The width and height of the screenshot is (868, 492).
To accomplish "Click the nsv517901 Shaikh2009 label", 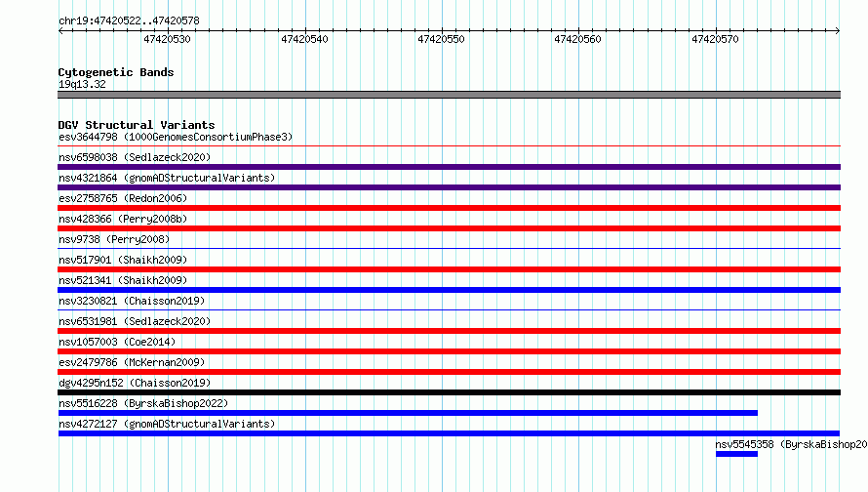I will click(x=123, y=260).
